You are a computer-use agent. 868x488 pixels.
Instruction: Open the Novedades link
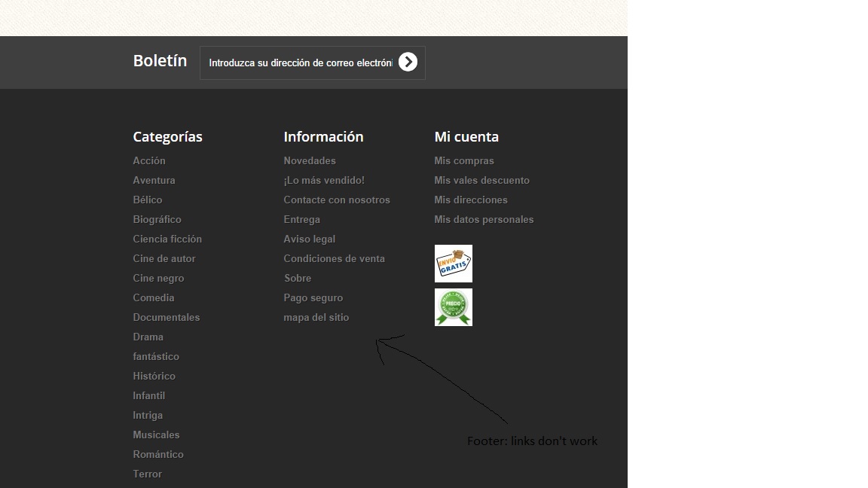310,160
